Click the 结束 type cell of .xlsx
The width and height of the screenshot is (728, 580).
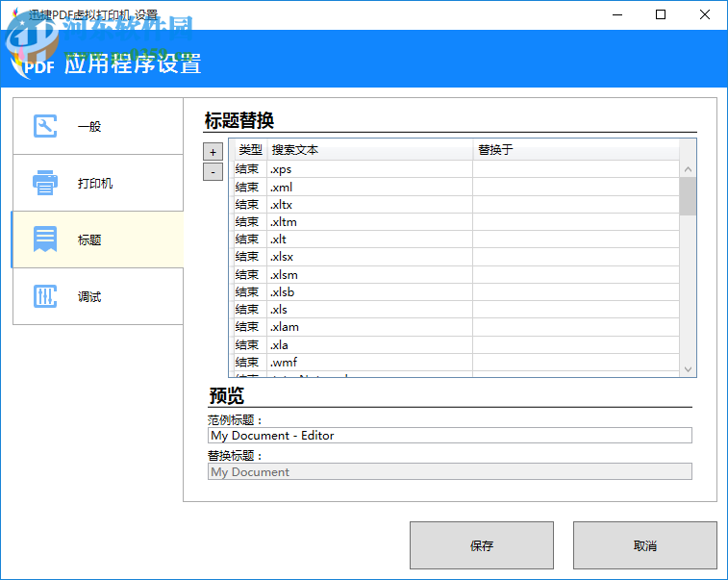point(250,257)
